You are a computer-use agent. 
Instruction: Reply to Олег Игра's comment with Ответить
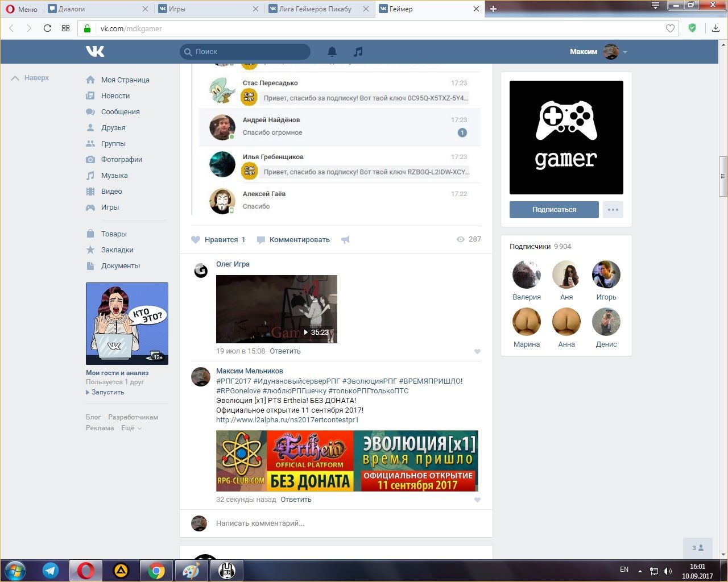pos(285,351)
